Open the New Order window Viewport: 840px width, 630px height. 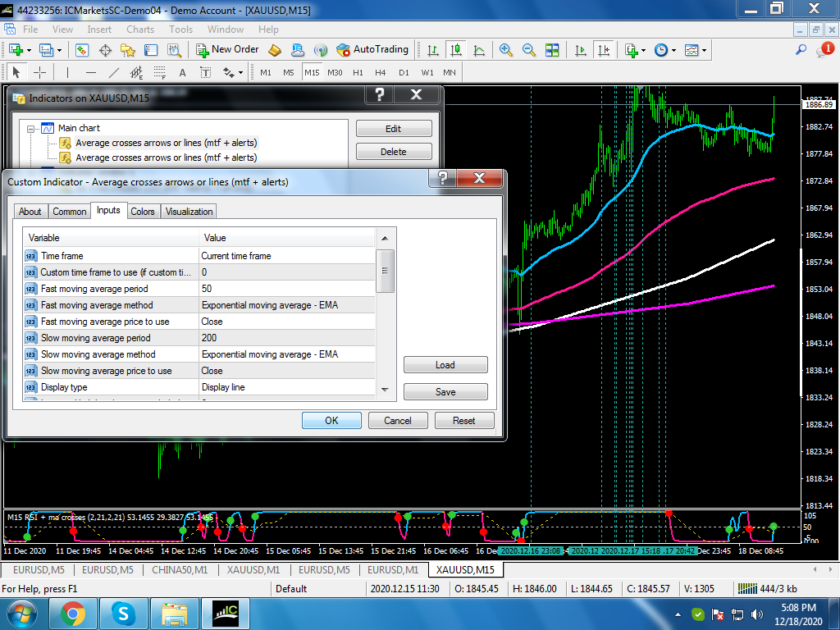(227, 50)
